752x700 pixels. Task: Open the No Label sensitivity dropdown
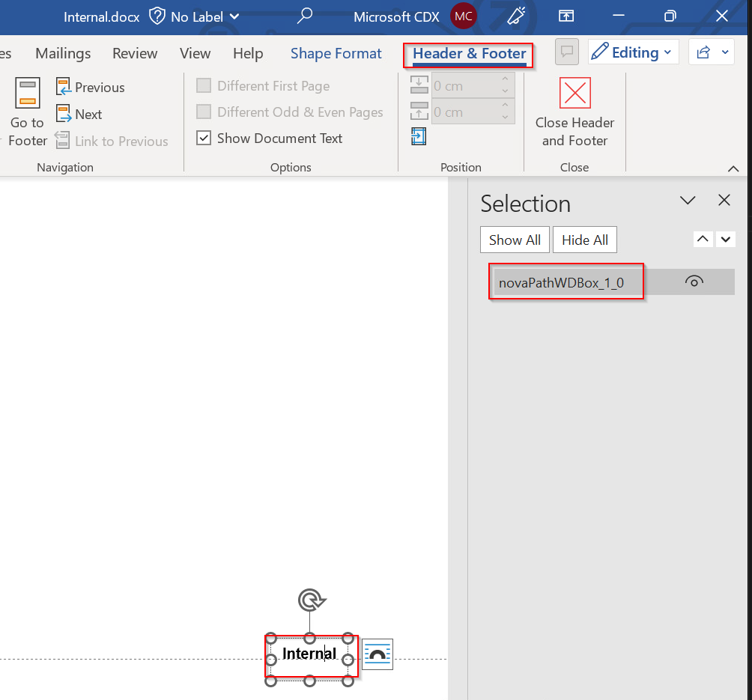(x=195, y=16)
